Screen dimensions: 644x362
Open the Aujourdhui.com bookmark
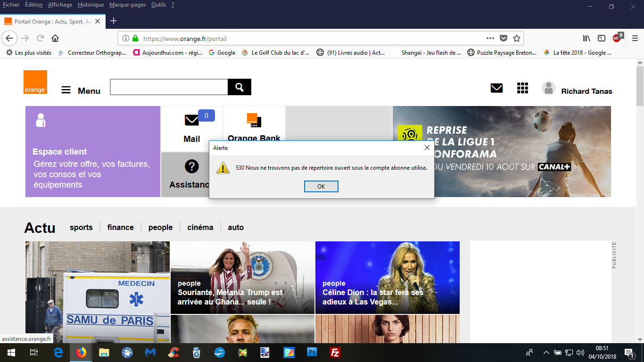[x=167, y=53]
